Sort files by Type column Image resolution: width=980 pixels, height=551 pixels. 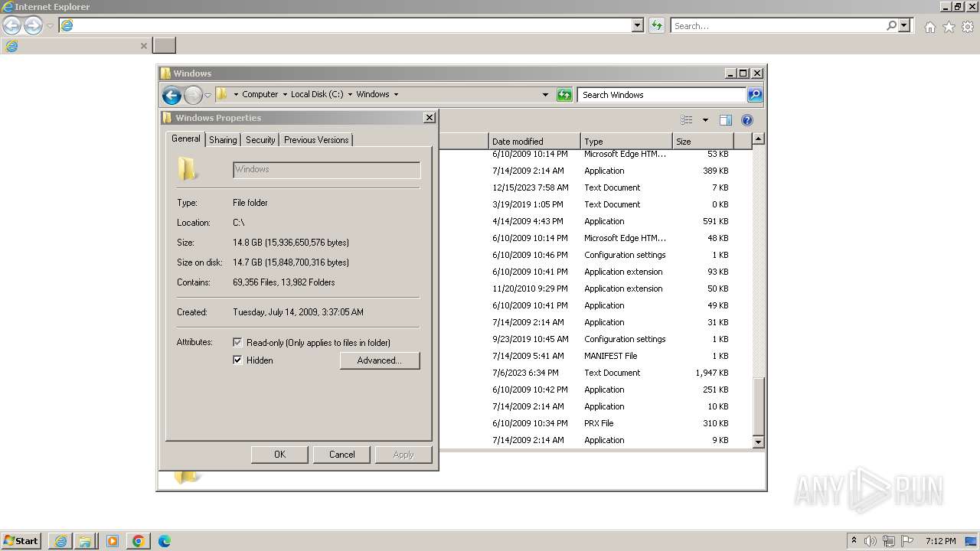pyautogui.click(x=626, y=141)
